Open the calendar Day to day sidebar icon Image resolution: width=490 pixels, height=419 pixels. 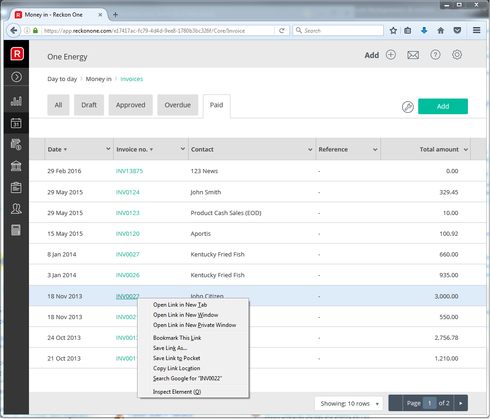point(16,123)
